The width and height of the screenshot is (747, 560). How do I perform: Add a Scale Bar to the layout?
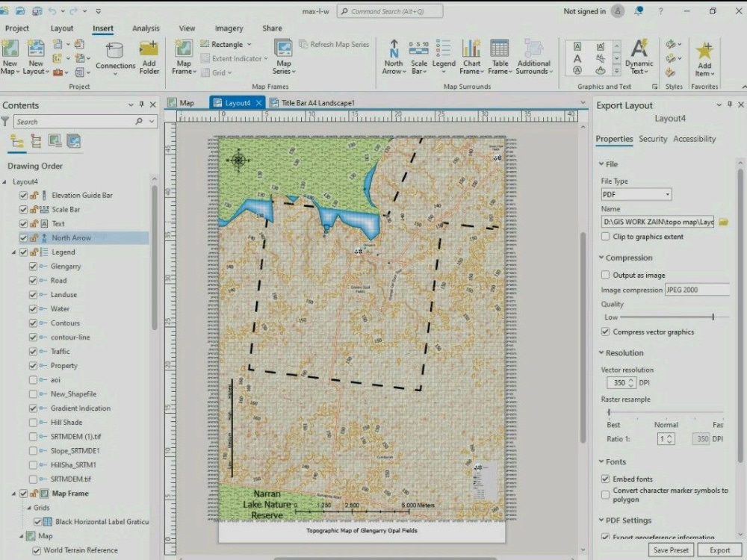click(x=418, y=56)
